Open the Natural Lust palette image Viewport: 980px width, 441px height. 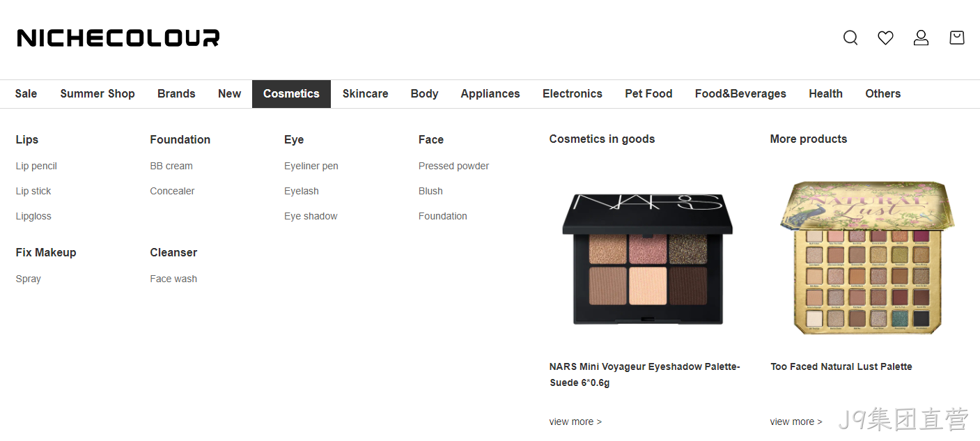[867, 258]
